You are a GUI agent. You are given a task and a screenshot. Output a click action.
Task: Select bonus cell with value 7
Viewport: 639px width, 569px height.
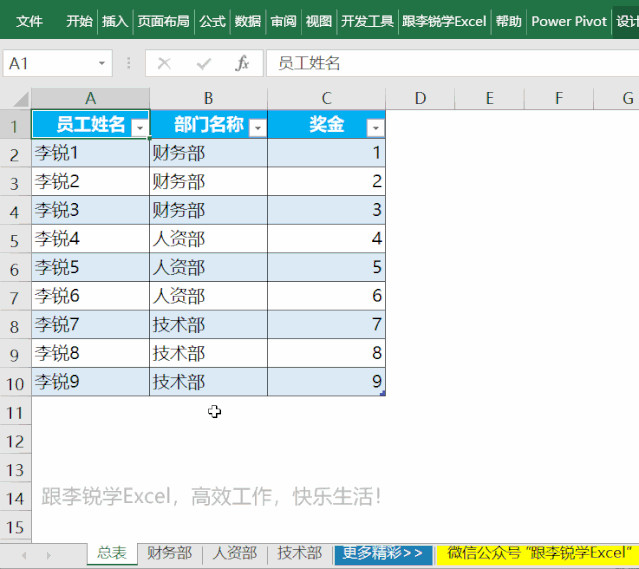(326, 325)
